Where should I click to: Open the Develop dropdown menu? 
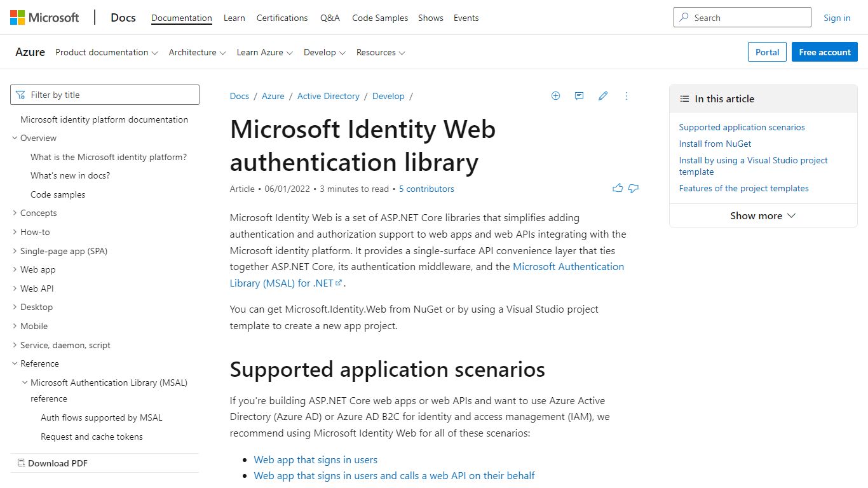[325, 52]
